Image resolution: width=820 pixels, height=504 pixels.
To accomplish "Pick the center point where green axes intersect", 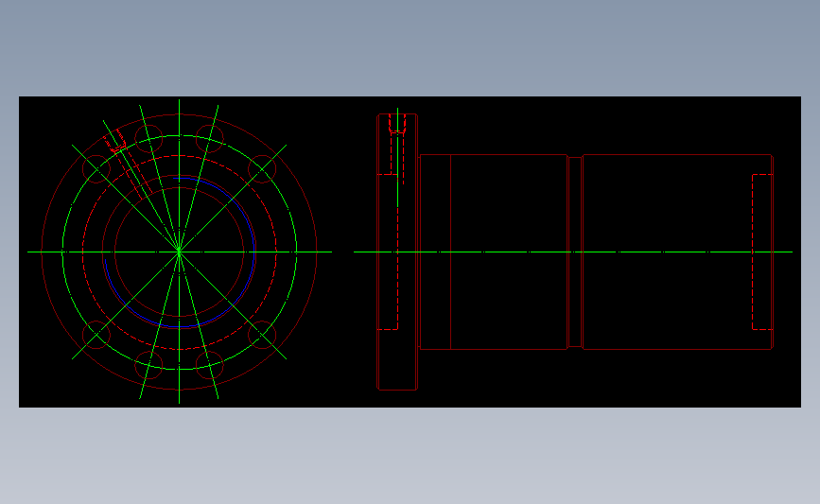I will (180, 252).
